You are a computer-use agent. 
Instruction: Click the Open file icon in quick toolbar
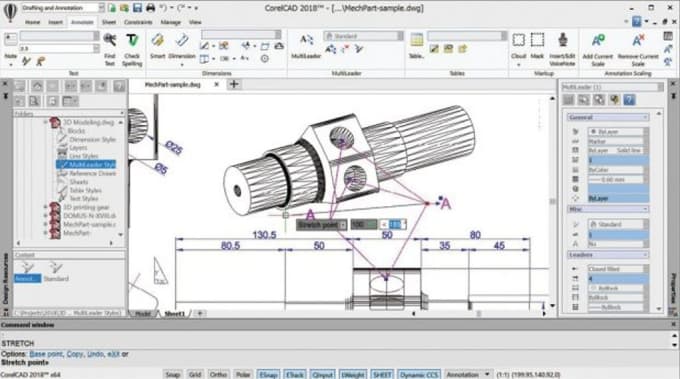124,8
